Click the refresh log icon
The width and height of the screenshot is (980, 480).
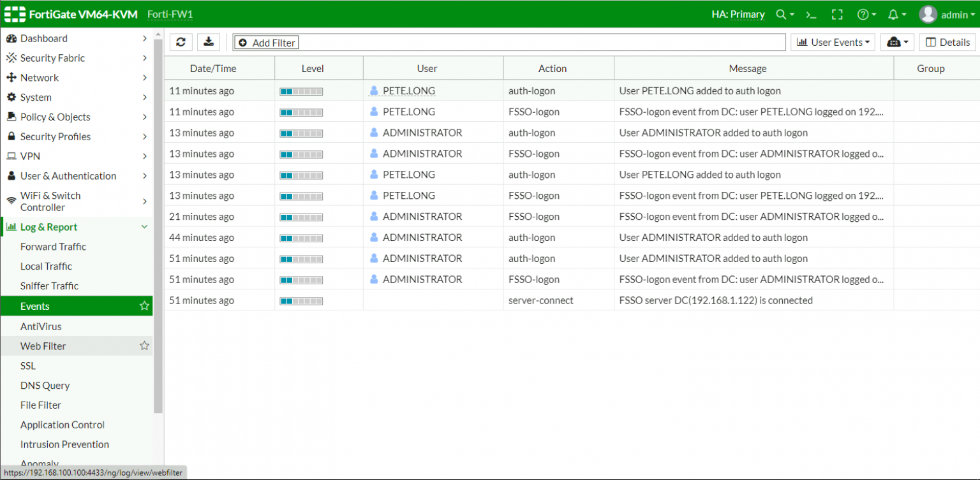pos(181,42)
